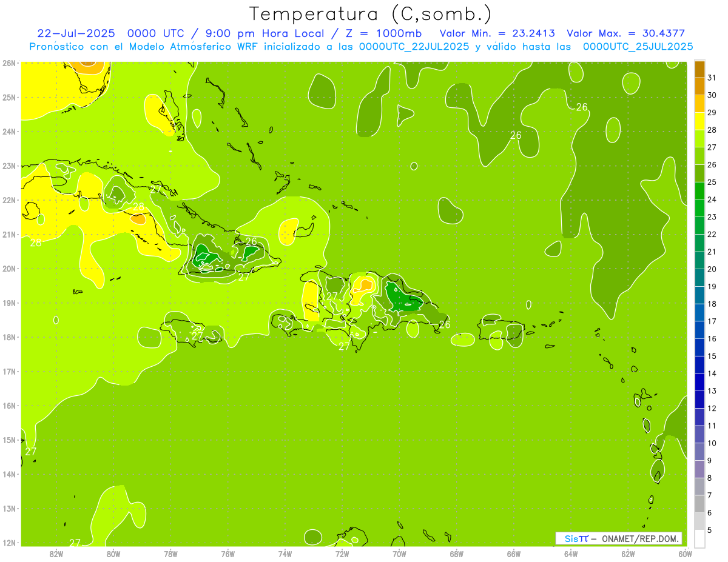Viewport: 728px width, 562px height.
Task: Click the 18N latitude axis label
Action: coord(9,337)
